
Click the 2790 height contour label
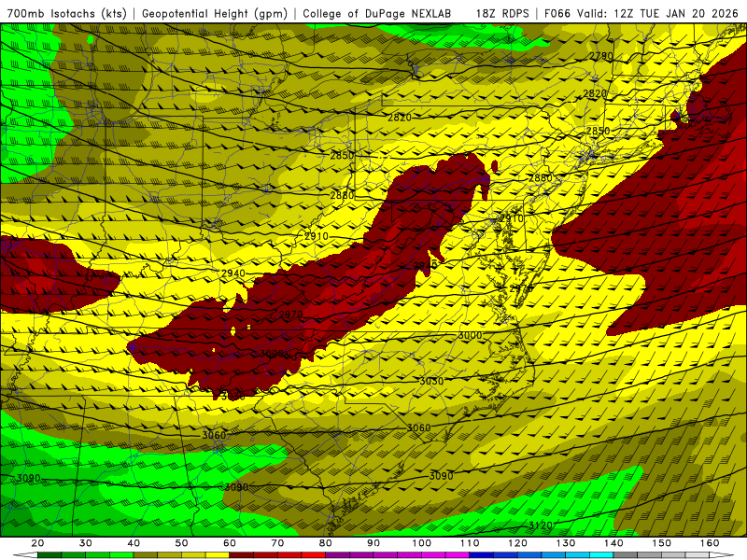click(601, 56)
